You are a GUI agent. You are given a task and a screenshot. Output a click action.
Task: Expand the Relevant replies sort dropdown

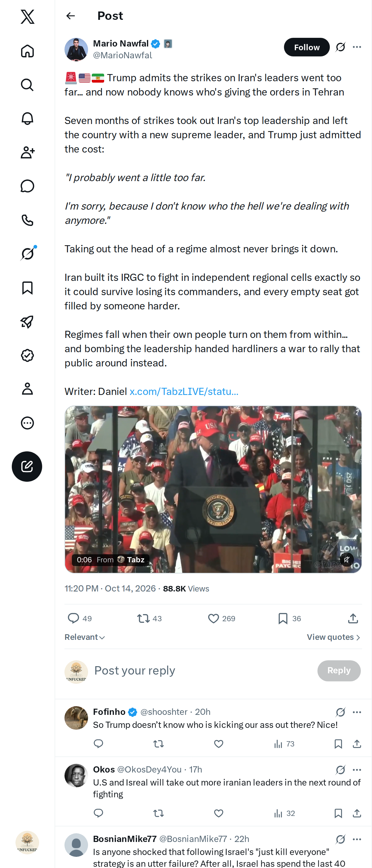(85, 637)
